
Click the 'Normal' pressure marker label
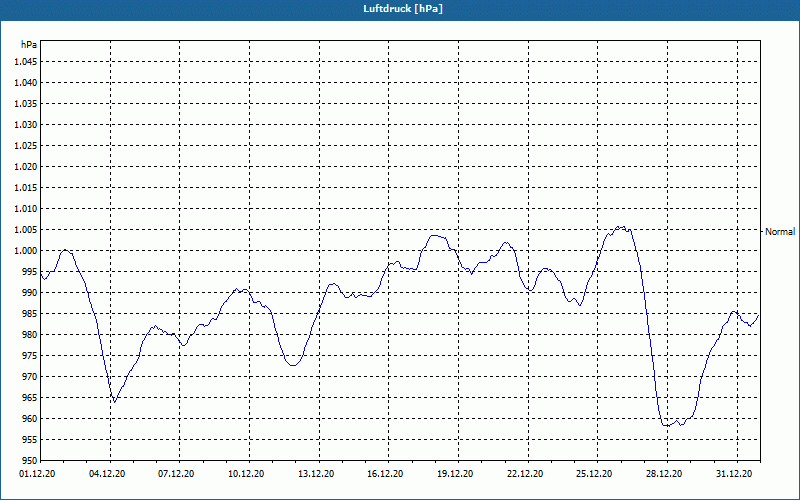coord(780,232)
